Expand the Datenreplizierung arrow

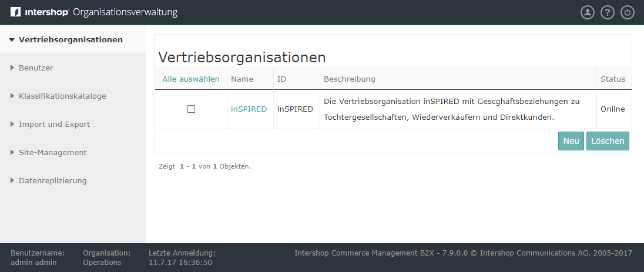(12, 180)
